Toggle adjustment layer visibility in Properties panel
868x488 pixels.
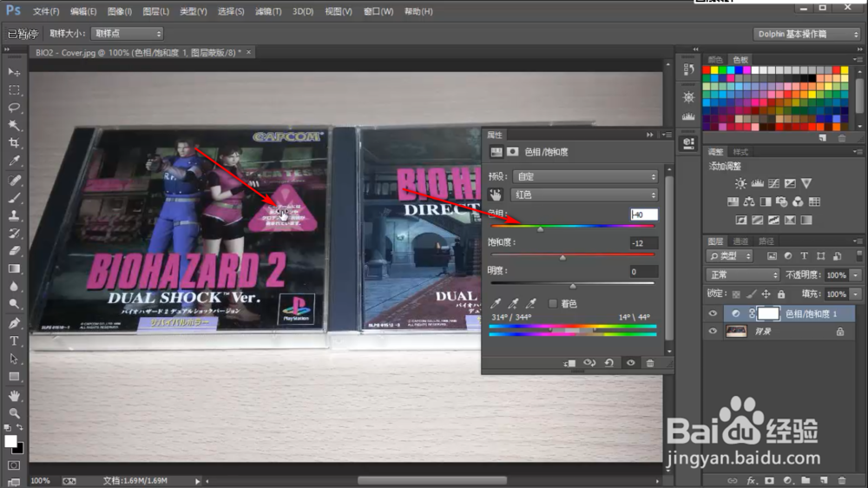click(x=630, y=363)
